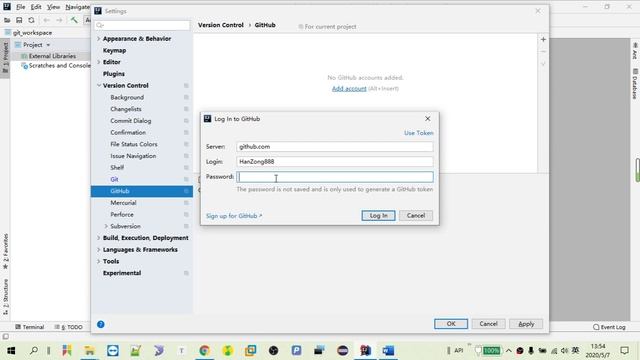Open the Database side tool tab
Image resolution: width=640 pixels, height=360 pixels.
(635, 84)
